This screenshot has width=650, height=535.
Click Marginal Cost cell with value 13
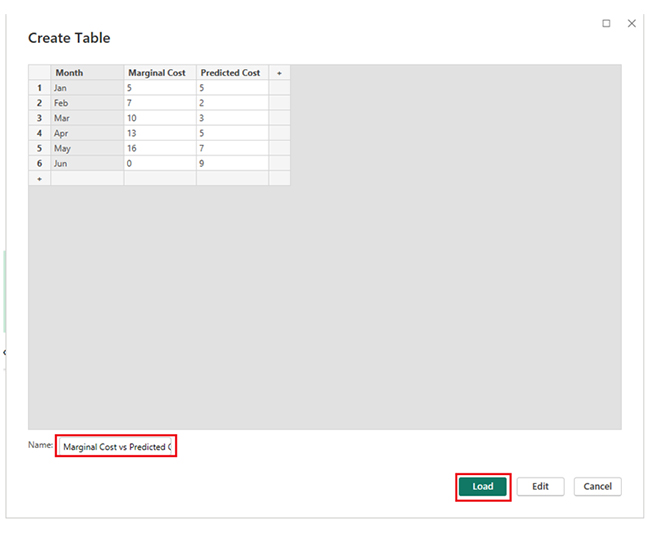click(x=159, y=133)
